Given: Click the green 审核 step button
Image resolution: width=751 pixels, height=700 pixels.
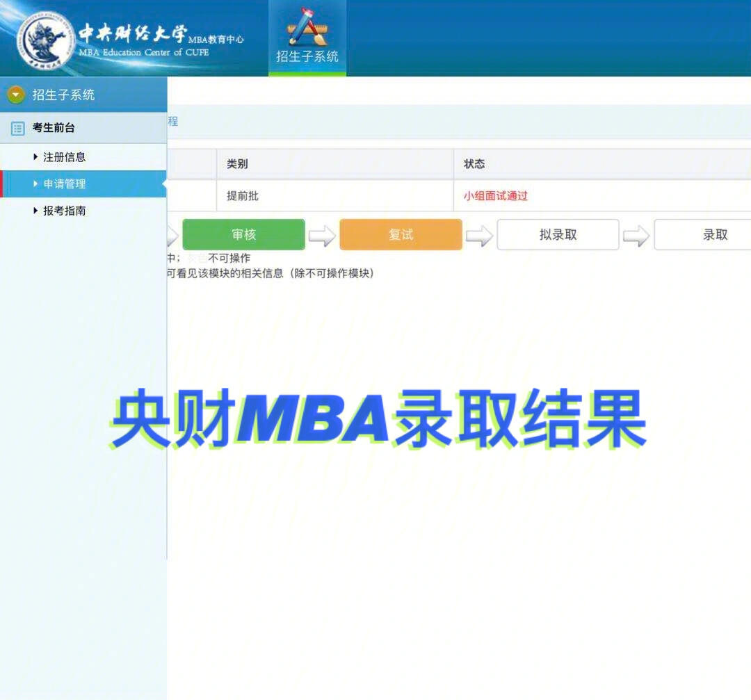Looking at the screenshot, I should [244, 235].
